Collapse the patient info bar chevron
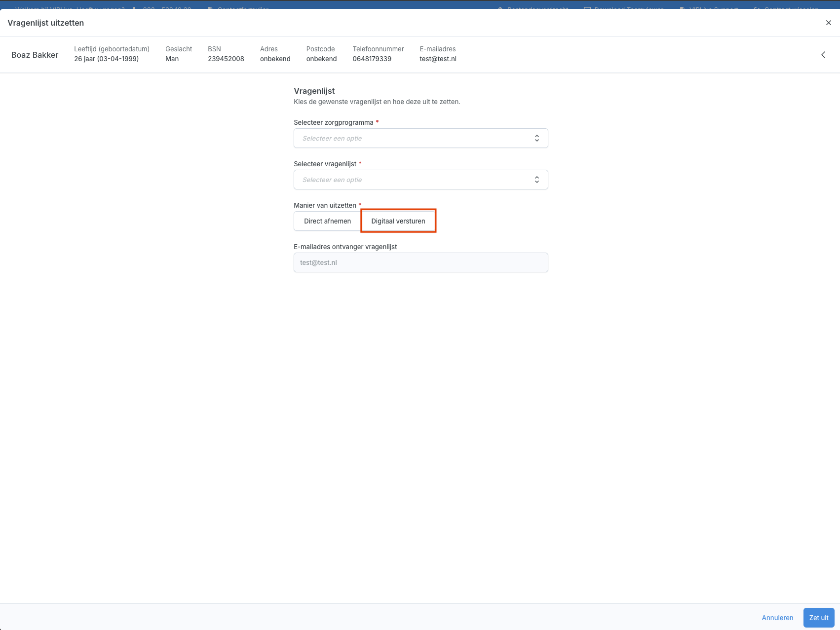This screenshot has height=630, width=840. (823, 55)
